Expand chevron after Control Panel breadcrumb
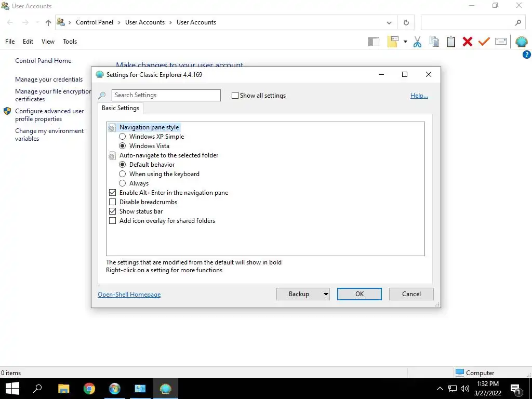This screenshot has height=399, width=532. 119,23
